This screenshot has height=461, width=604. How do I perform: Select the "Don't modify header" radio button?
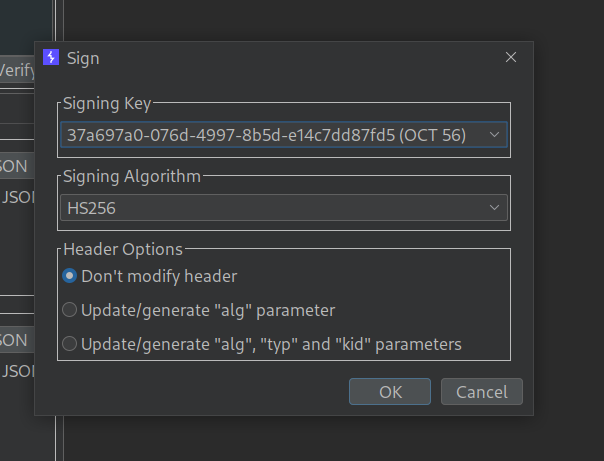point(70,276)
